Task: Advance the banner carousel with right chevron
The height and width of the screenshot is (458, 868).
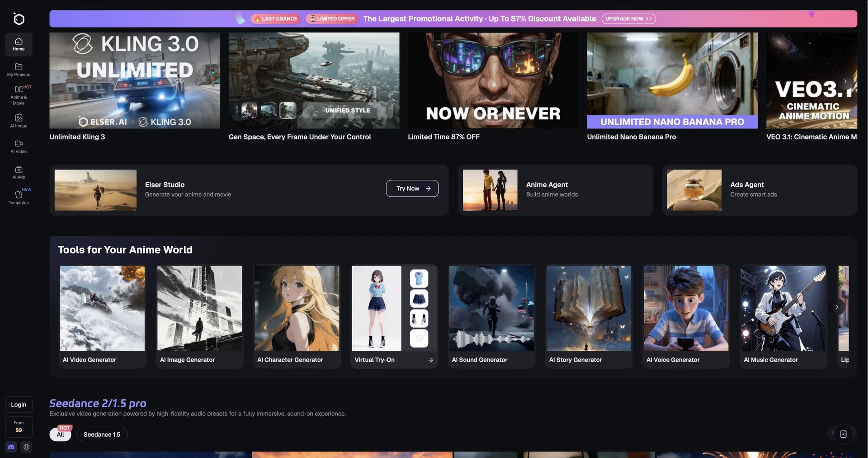Action: 845,81
